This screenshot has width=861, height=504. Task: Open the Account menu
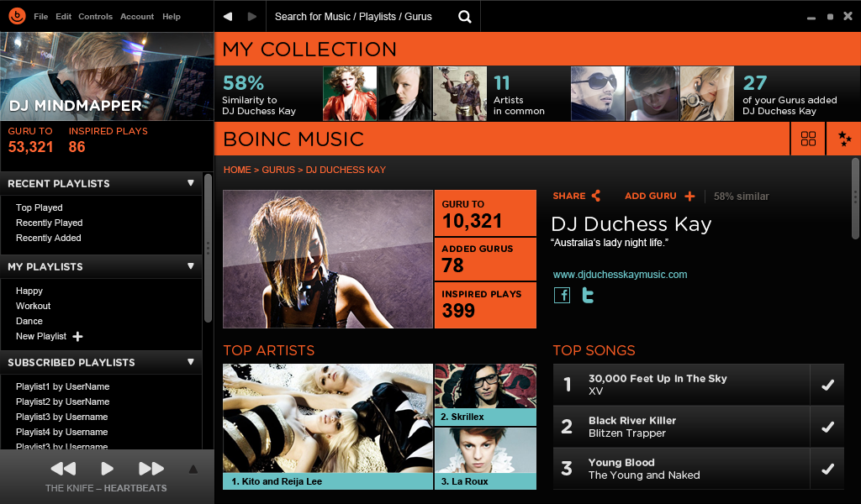click(x=137, y=17)
